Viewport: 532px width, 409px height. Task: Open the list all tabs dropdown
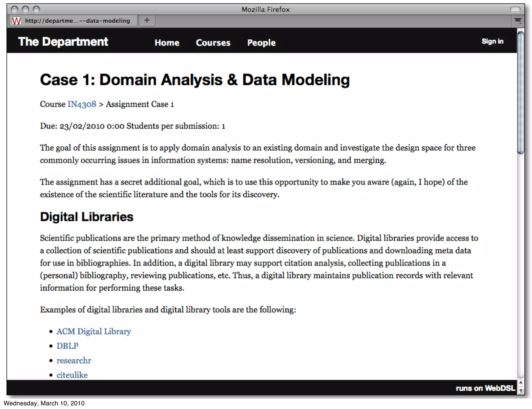click(x=518, y=21)
